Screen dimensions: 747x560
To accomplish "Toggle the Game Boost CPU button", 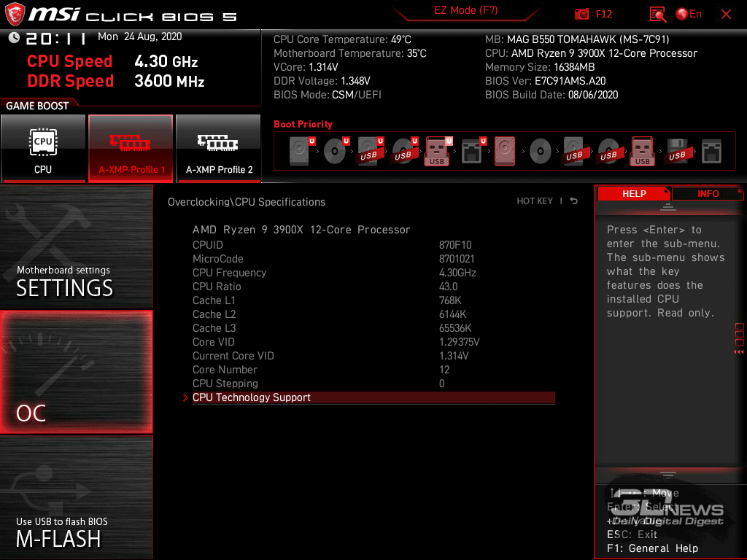I will point(43,149).
